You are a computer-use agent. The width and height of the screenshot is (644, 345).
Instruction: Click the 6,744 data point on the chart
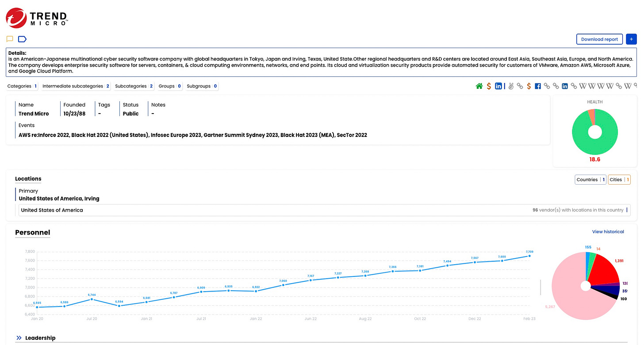tap(92, 299)
